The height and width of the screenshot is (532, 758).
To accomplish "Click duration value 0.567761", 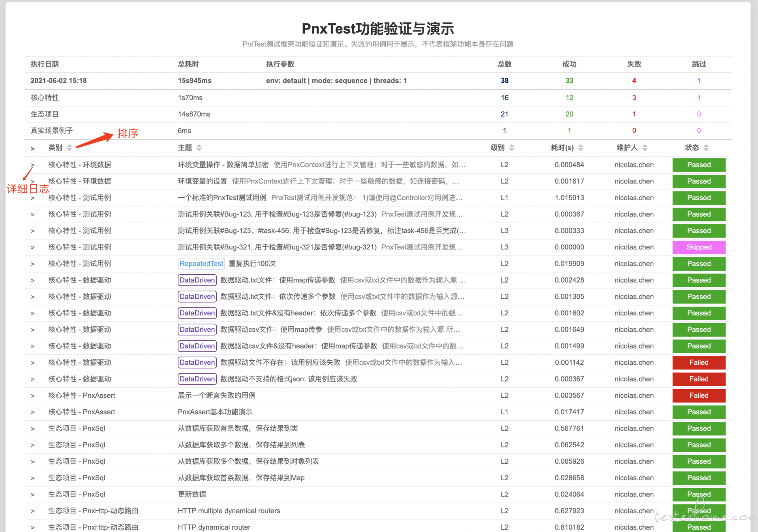I will tap(569, 428).
